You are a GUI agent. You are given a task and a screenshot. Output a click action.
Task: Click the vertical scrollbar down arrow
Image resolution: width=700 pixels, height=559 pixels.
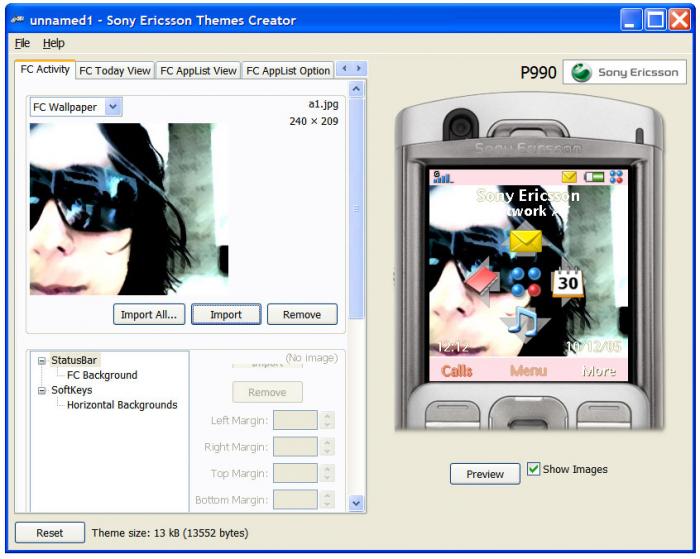[354, 502]
